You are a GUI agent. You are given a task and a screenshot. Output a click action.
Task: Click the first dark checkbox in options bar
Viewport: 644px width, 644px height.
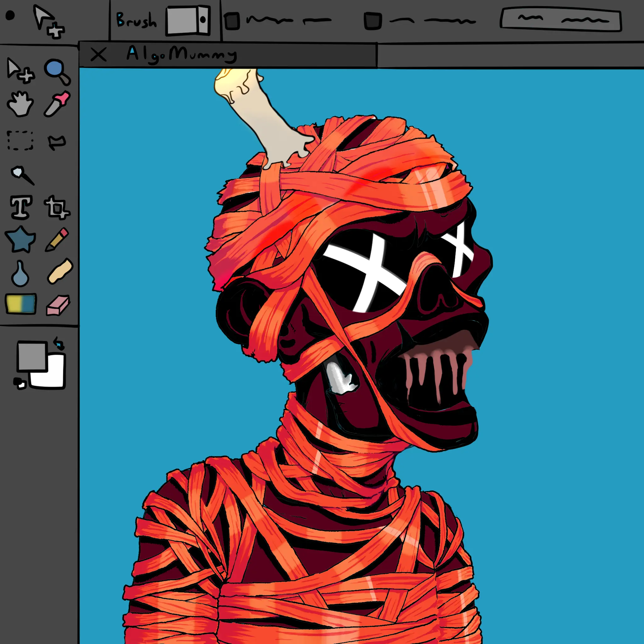232,21
